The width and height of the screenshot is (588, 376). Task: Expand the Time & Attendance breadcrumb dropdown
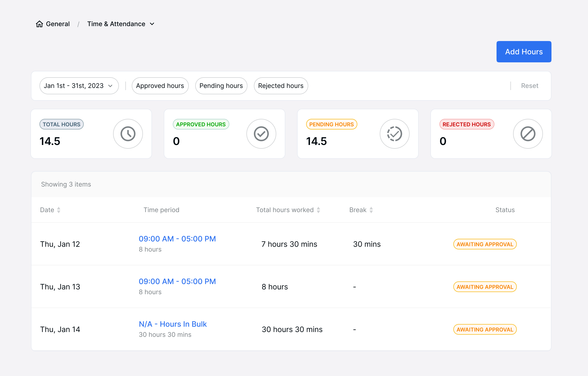coord(152,24)
